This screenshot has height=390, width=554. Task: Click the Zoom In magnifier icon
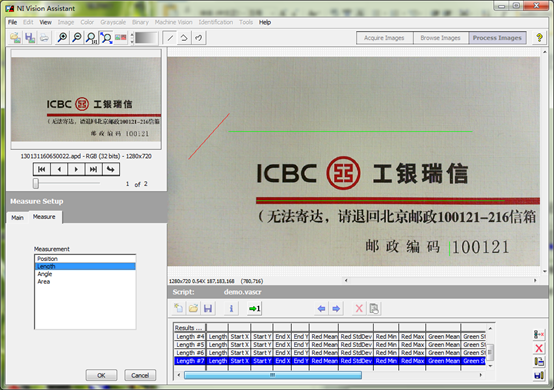(62, 37)
